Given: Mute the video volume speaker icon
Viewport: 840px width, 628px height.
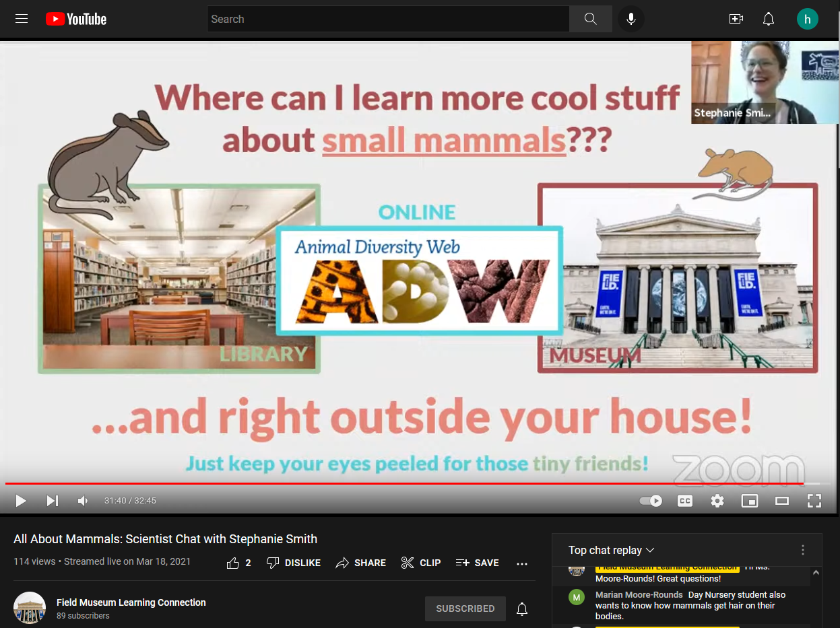Looking at the screenshot, I should (x=83, y=501).
